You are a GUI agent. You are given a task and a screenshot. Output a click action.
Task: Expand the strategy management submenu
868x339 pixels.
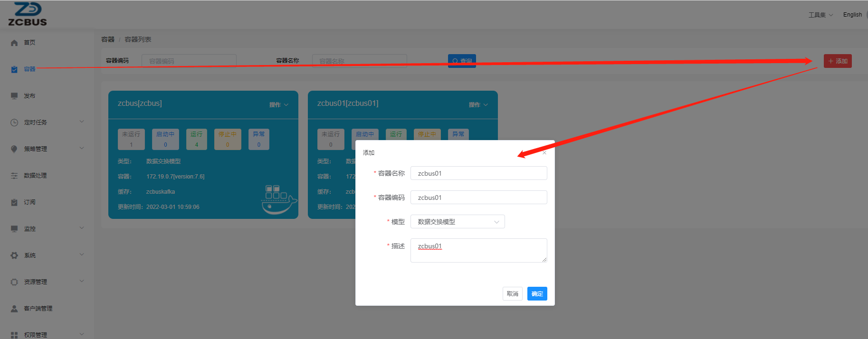click(x=81, y=149)
